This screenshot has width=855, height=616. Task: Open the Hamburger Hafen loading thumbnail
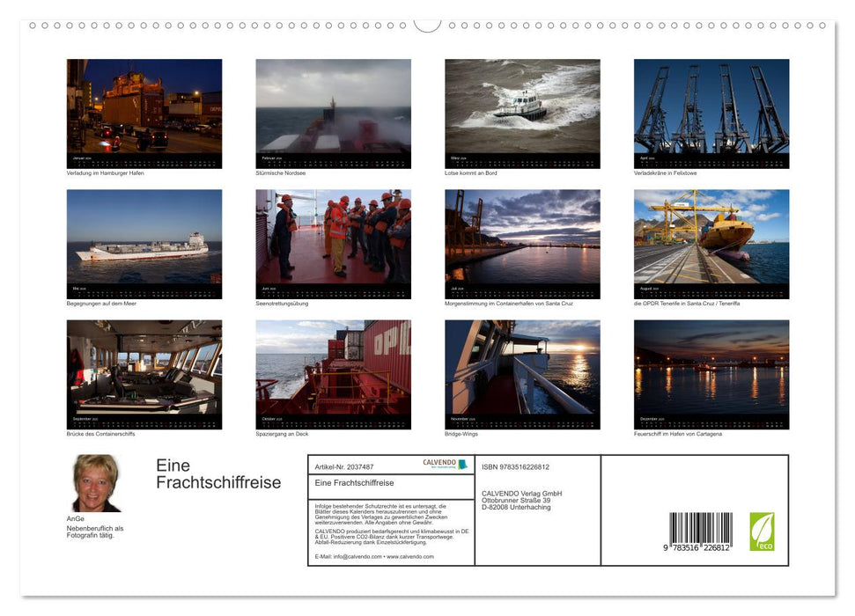pyautogui.click(x=144, y=107)
